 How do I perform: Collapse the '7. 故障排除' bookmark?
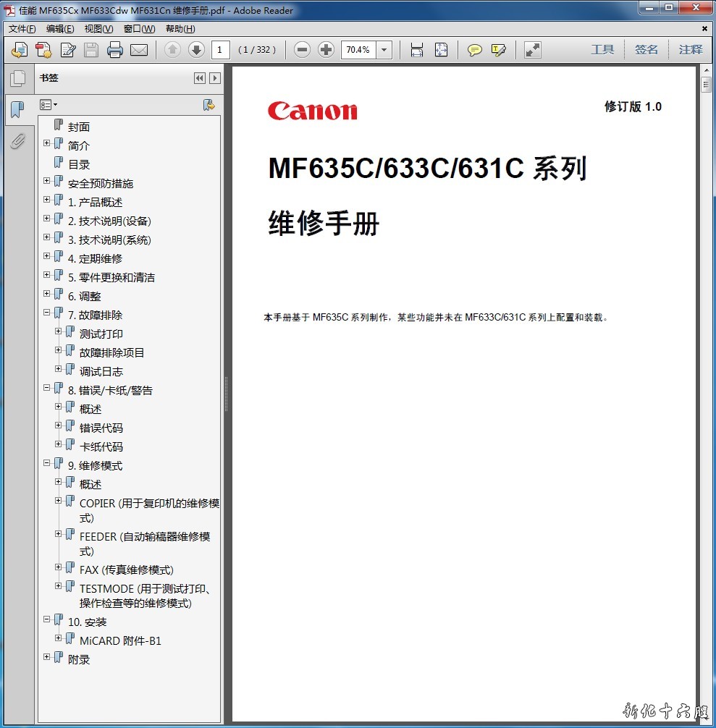click(47, 313)
